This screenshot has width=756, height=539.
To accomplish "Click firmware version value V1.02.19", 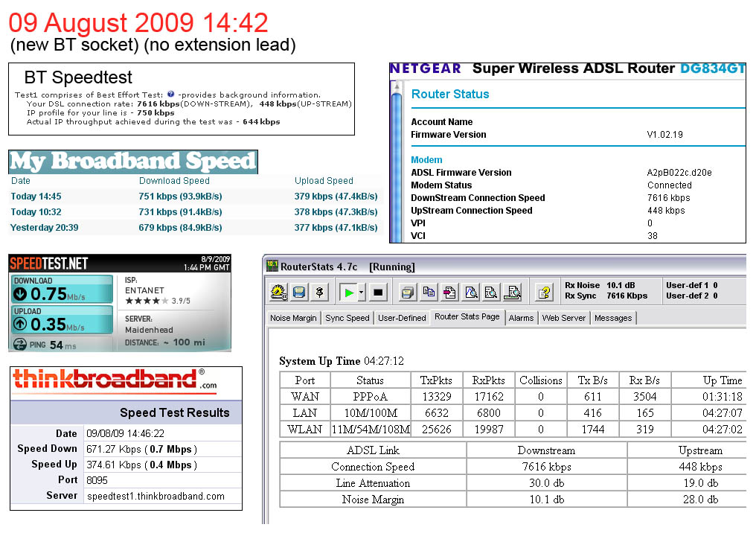I will (x=664, y=135).
